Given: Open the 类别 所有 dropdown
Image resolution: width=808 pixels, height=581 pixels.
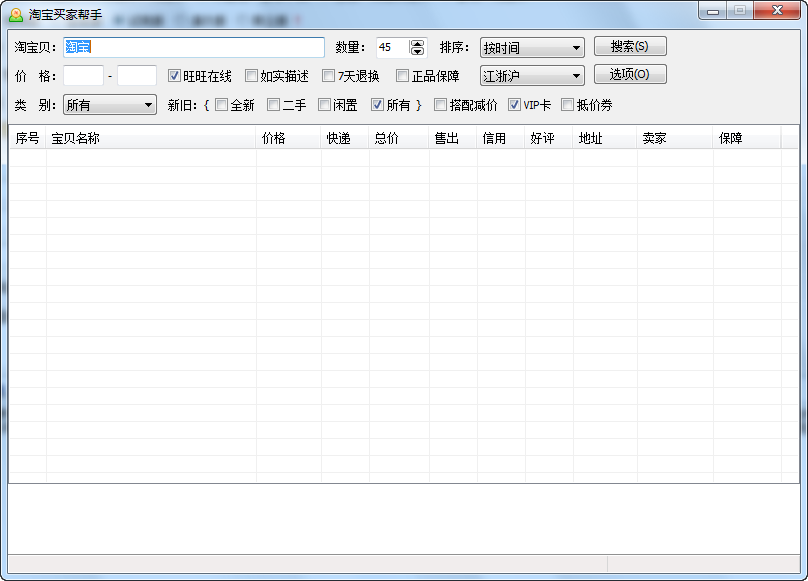Looking at the screenshot, I should pos(110,105).
